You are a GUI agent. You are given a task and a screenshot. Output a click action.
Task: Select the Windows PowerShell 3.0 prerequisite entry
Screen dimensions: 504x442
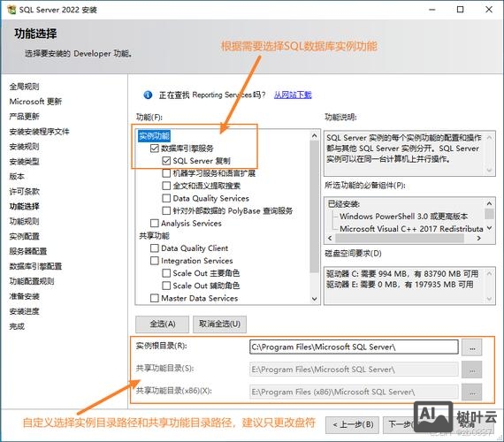point(403,217)
